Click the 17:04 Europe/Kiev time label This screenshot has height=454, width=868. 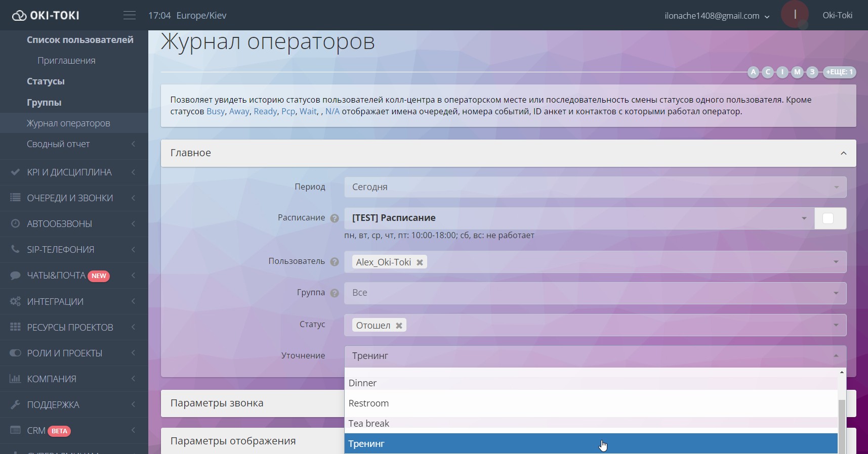pos(187,16)
